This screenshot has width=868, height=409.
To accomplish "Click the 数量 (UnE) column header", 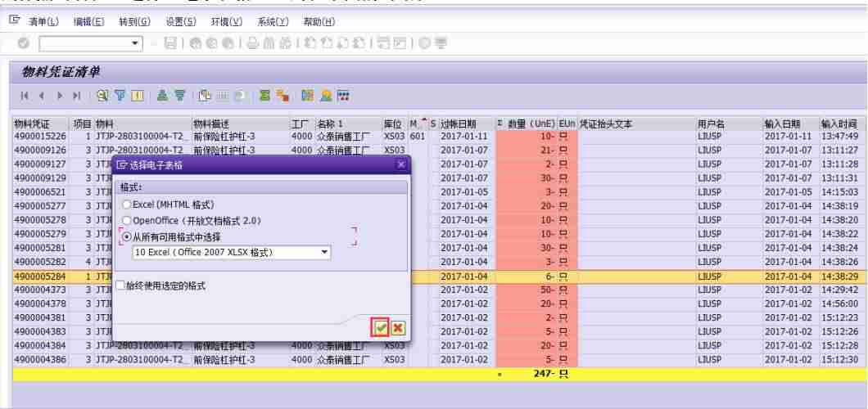I will (x=527, y=124).
